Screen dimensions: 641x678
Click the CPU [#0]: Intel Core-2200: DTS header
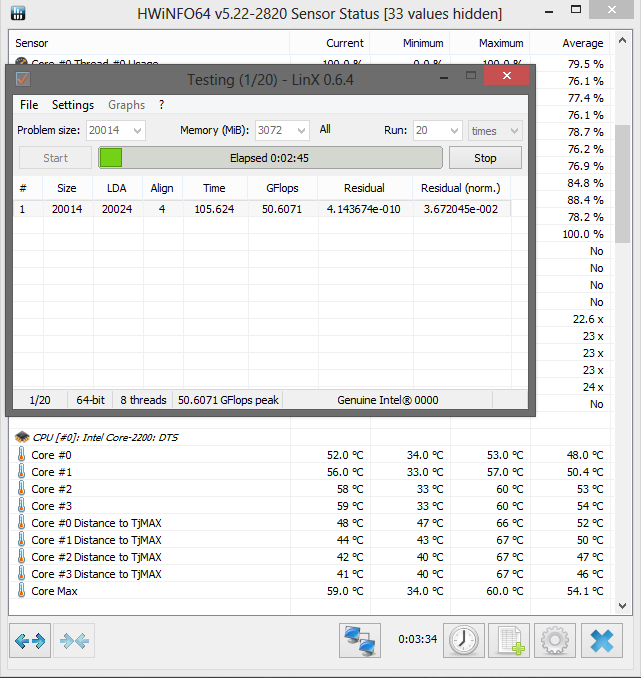click(x=105, y=438)
